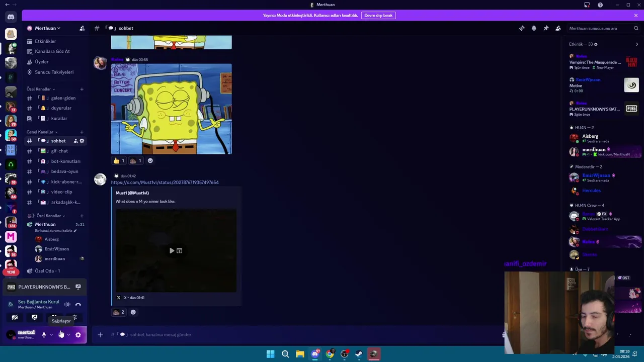Screen dimensions: 644x362
Task: Open the Threads icon in channel header
Action: [x=522, y=28]
